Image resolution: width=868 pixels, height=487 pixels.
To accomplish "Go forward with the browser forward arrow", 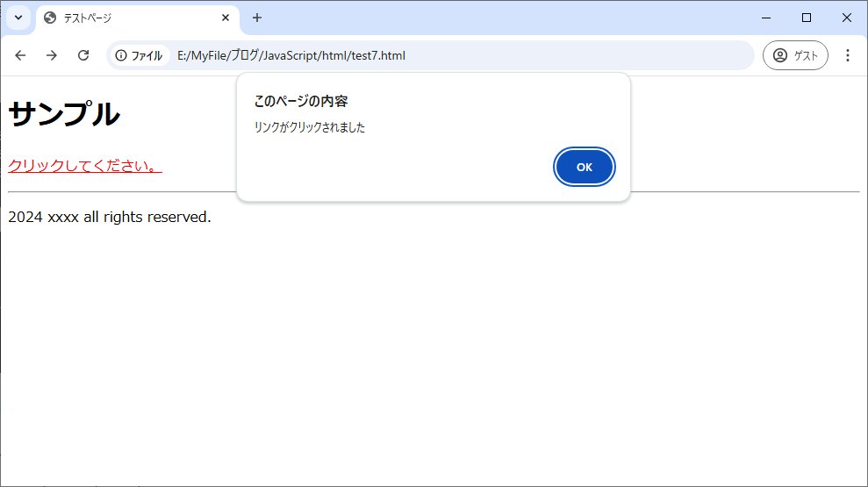I will click(x=52, y=55).
